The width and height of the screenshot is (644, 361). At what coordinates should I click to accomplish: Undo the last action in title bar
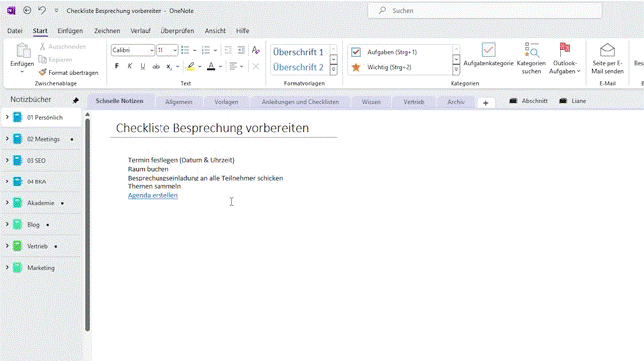coord(42,11)
